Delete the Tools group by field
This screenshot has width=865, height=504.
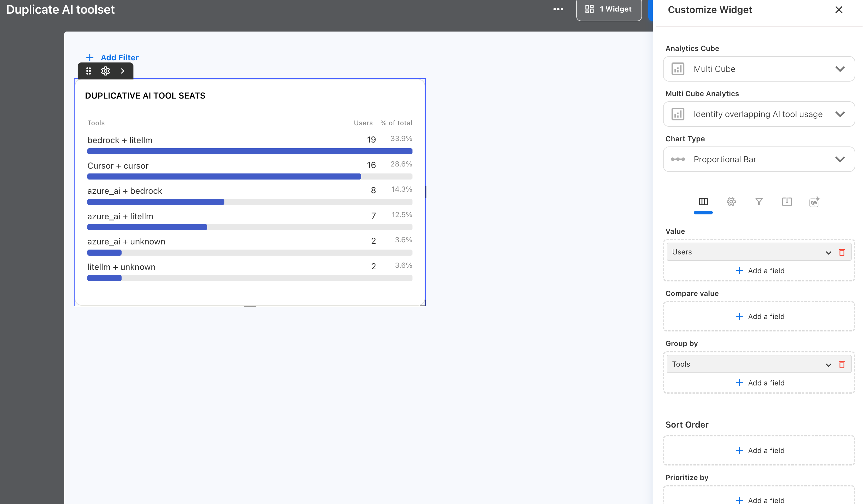842,365
